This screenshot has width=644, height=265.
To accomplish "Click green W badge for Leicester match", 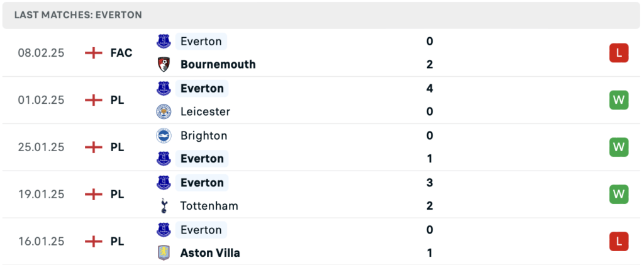I will click(x=619, y=100).
